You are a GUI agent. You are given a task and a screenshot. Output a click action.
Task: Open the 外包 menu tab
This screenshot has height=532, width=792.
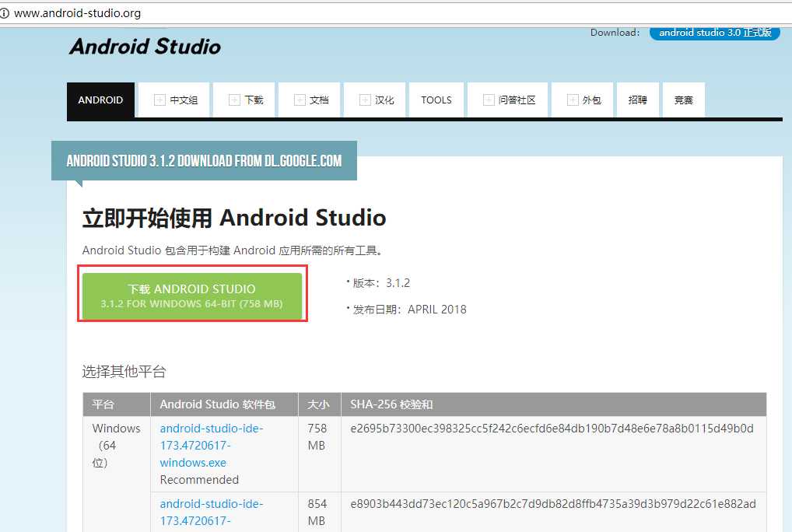click(583, 100)
